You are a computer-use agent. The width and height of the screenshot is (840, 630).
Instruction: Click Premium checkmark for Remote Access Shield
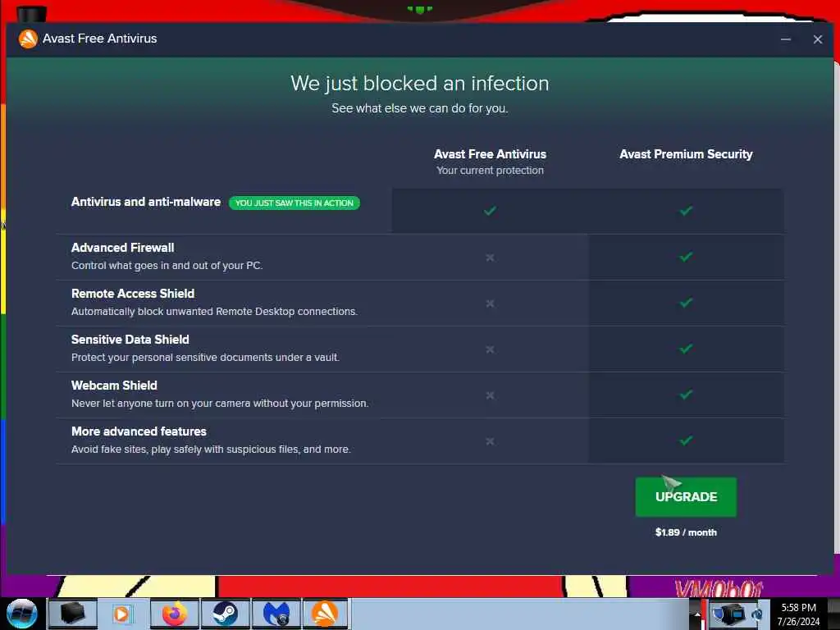pyautogui.click(x=686, y=303)
